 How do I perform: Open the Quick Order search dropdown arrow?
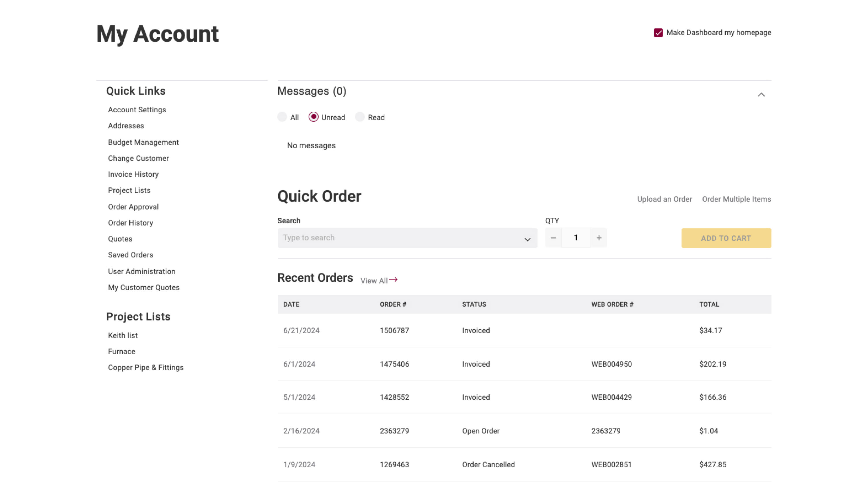pyautogui.click(x=527, y=239)
